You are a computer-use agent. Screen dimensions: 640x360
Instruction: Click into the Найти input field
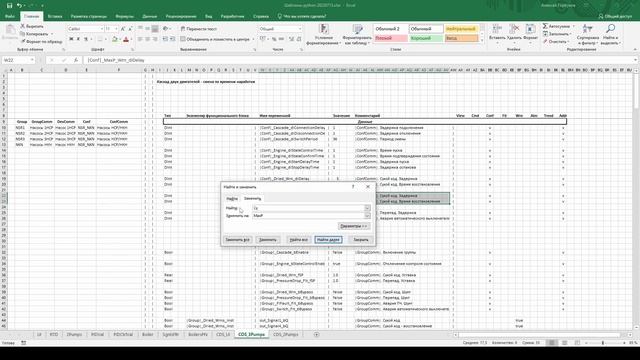(x=308, y=208)
